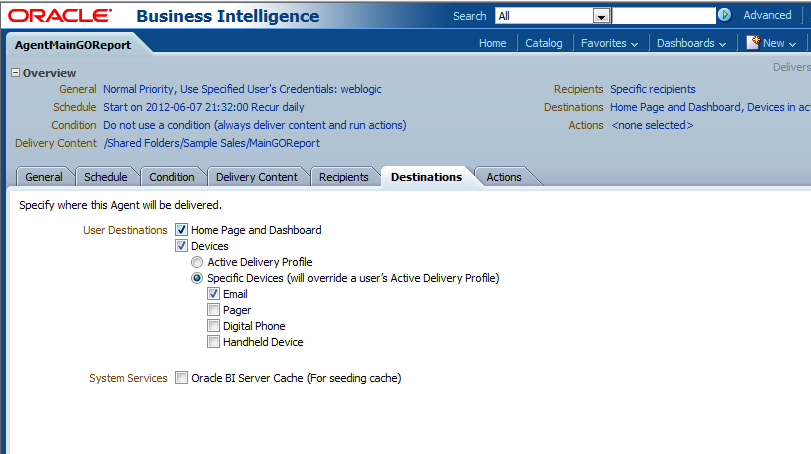811x454 pixels.
Task: Collapse the Overview section
Action: coord(16,73)
